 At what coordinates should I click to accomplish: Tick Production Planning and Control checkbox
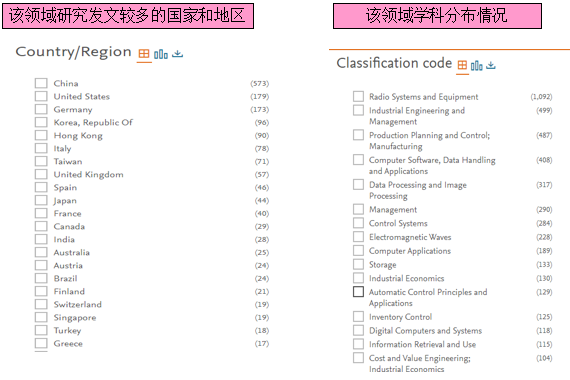tap(358, 135)
